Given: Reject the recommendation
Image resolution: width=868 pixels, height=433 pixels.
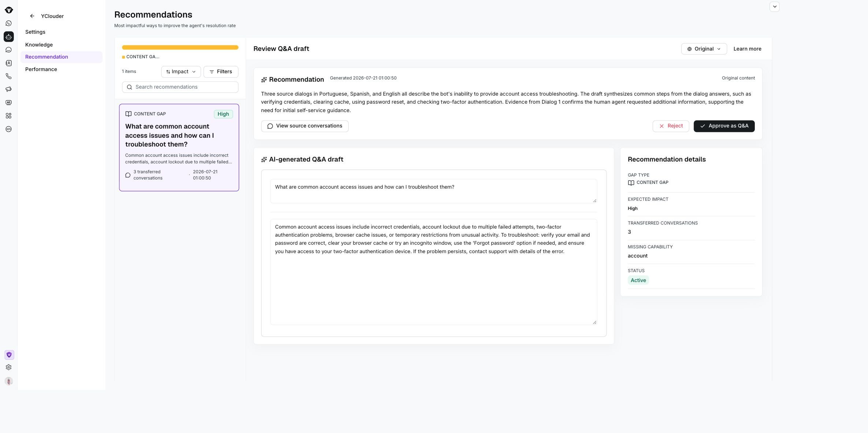Looking at the screenshot, I should click(x=671, y=126).
